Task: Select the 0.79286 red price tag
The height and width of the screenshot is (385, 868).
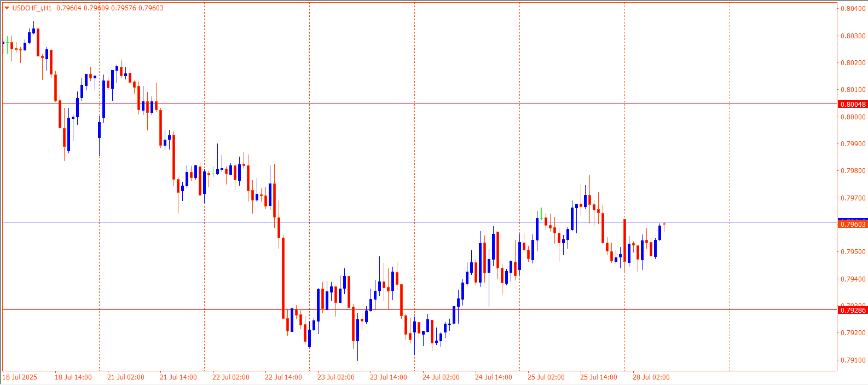Action: pos(853,311)
